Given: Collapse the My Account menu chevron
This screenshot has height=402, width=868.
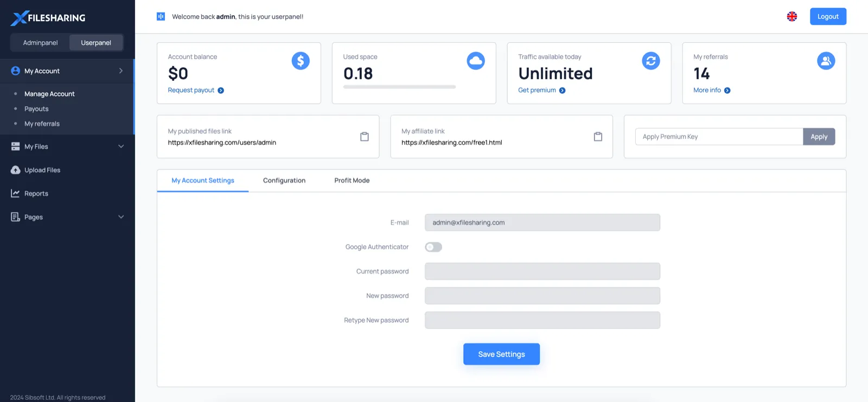Looking at the screenshot, I should (121, 71).
